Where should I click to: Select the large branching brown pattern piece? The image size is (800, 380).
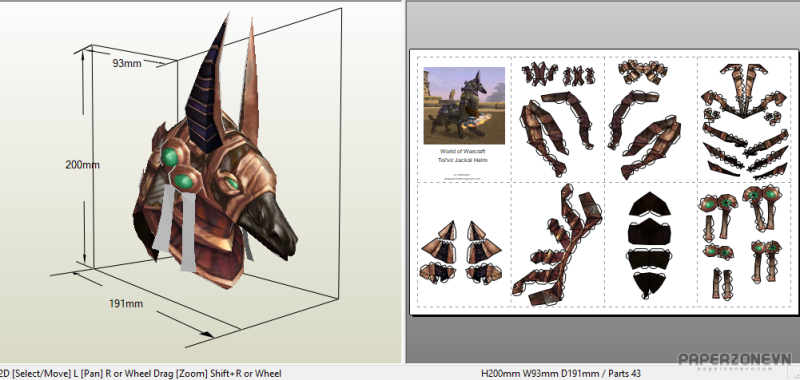(x=558, y=245)
